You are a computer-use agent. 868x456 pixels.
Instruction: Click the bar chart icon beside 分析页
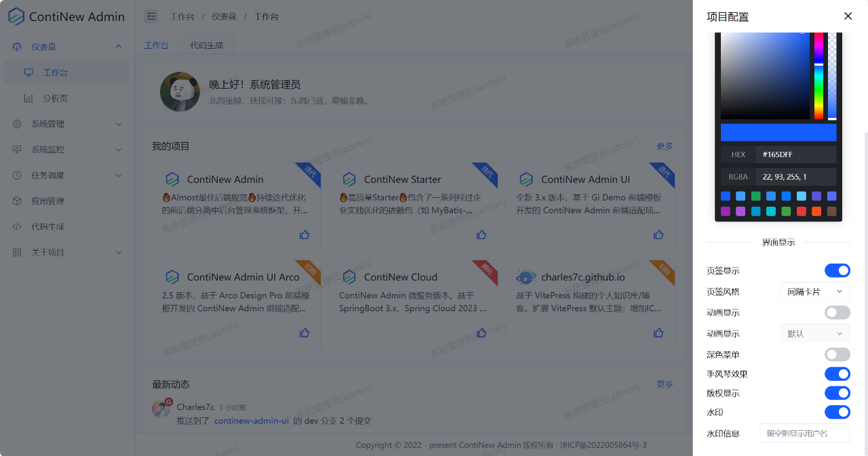click(28, 98)
